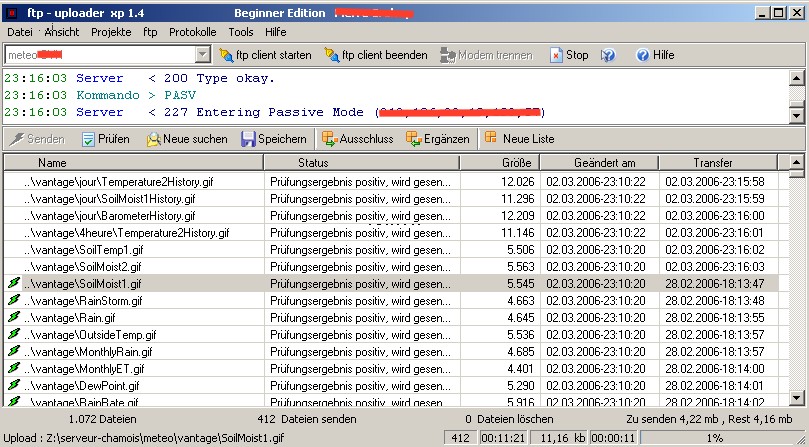The width and height of the screenshot is (809, 447).
Task: Click the 1% upload progress bar
Action: tap(715, 438)
